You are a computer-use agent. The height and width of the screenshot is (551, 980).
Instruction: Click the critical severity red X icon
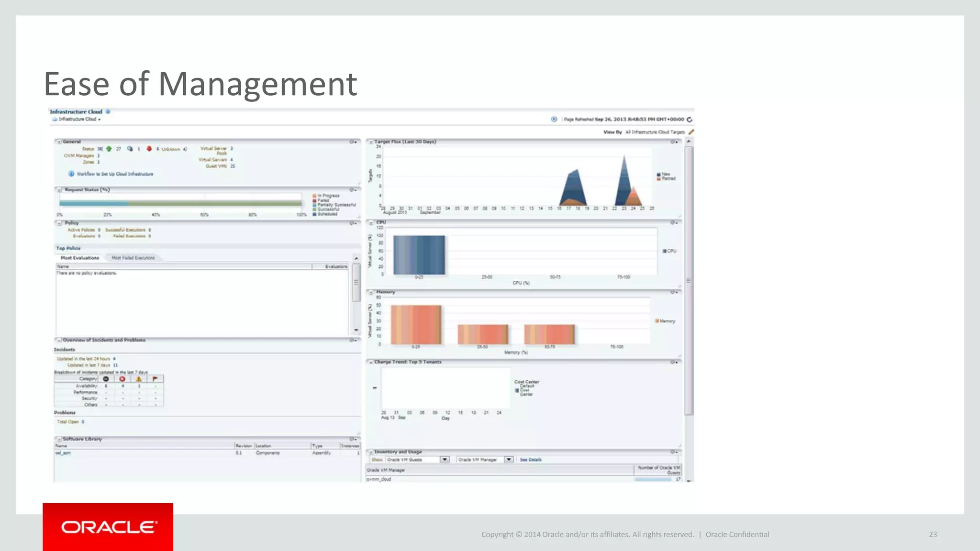pos(122,379)
